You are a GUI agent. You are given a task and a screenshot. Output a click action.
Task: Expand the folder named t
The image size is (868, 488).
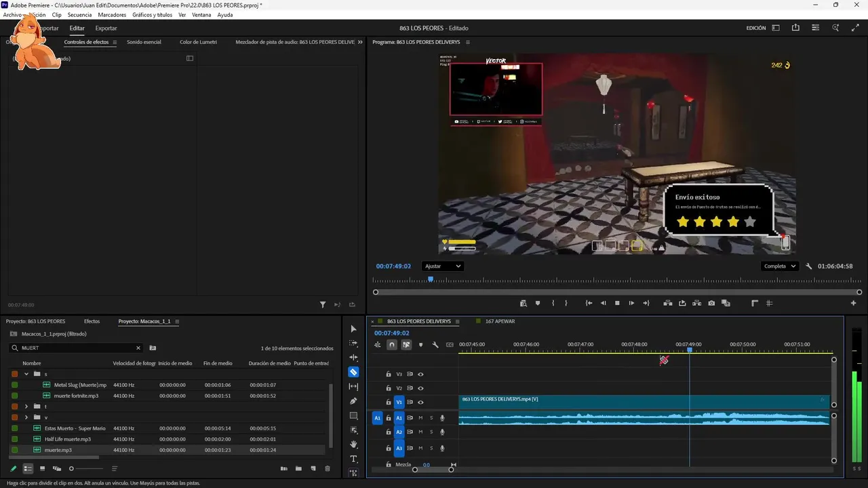26,407
